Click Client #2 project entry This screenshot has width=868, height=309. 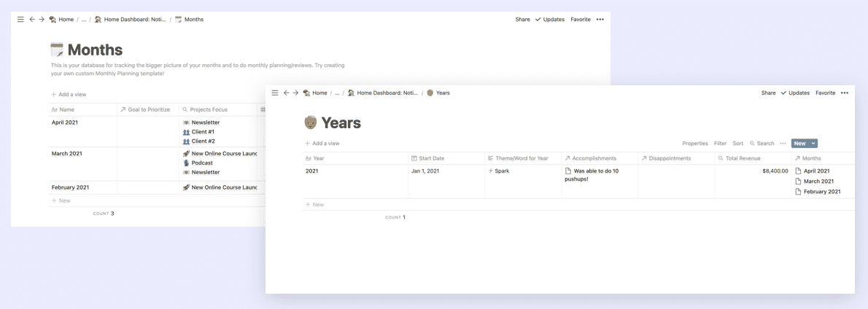click(198, 141)
